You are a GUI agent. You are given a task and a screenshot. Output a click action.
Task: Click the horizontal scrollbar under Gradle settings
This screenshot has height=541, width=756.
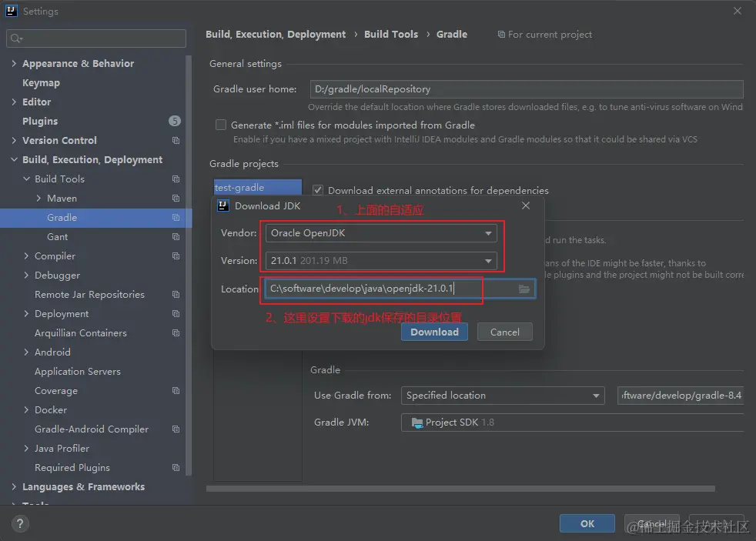pyautogui.click(x=460, y=489)
